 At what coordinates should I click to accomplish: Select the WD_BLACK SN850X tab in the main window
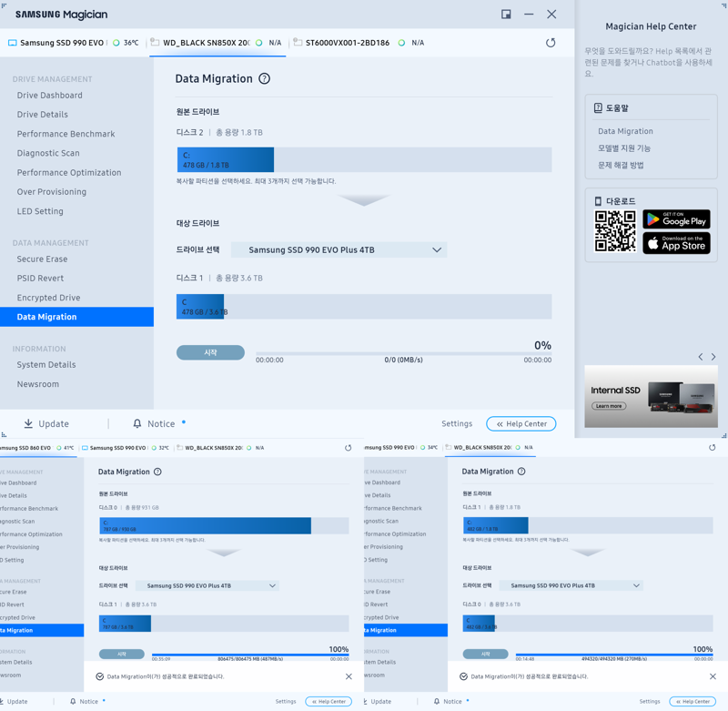tap(217, 43)
